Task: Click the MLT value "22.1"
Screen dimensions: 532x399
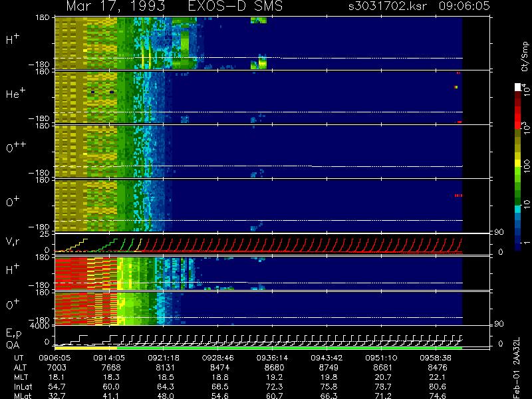Action: tap(438, 377)
